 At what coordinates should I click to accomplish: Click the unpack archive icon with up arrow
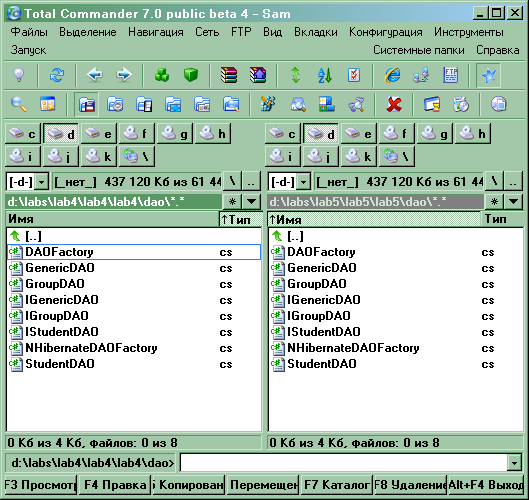[x=258, y=75]
